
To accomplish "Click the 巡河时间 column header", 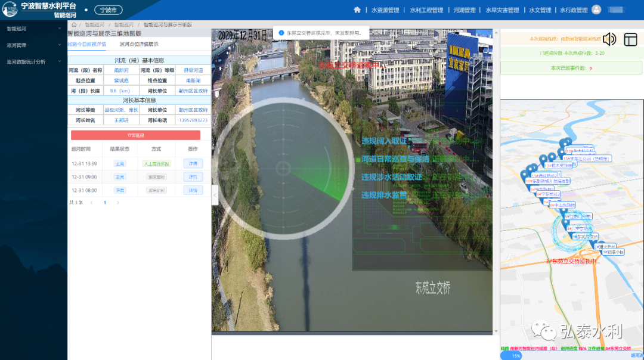I will click(x=81, y=149).
